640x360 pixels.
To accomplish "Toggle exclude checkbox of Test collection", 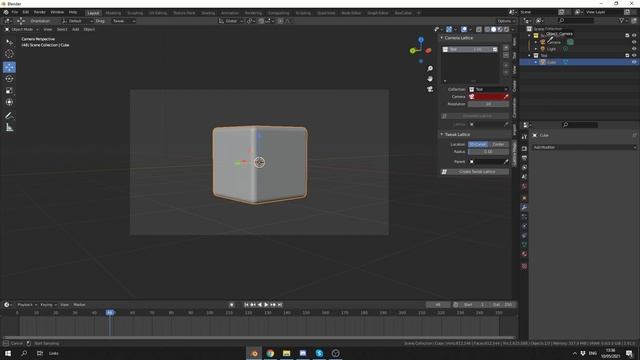I will tap(627, 56).
